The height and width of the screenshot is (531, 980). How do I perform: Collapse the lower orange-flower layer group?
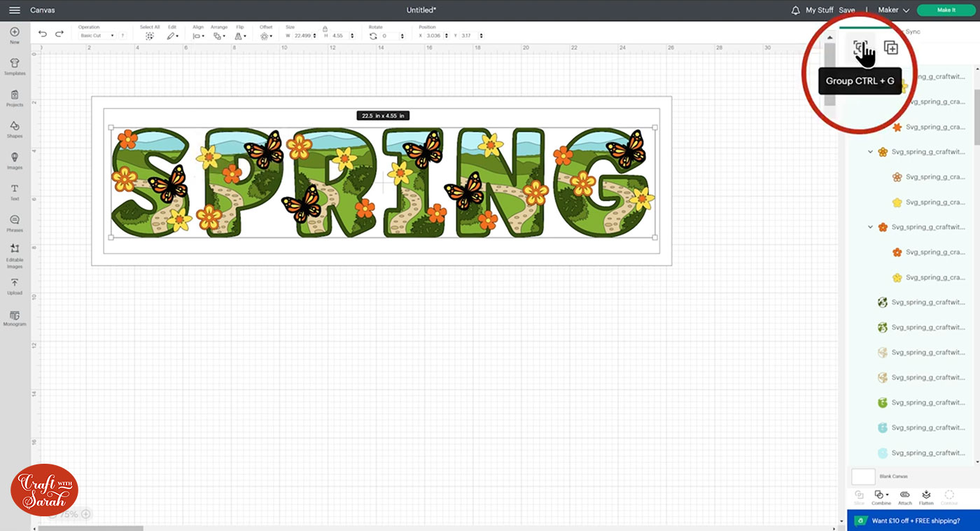(870, 227)
